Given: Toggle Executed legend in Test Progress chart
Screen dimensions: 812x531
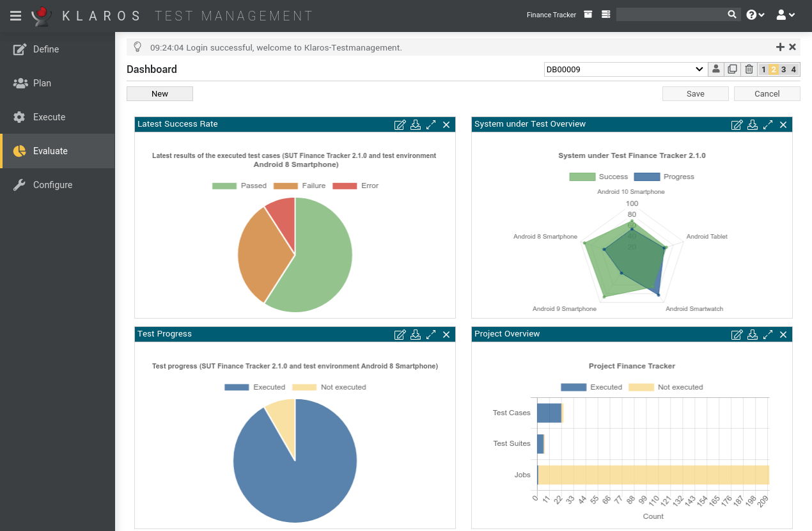Looking at the screenshot, I should pos(237,387).
